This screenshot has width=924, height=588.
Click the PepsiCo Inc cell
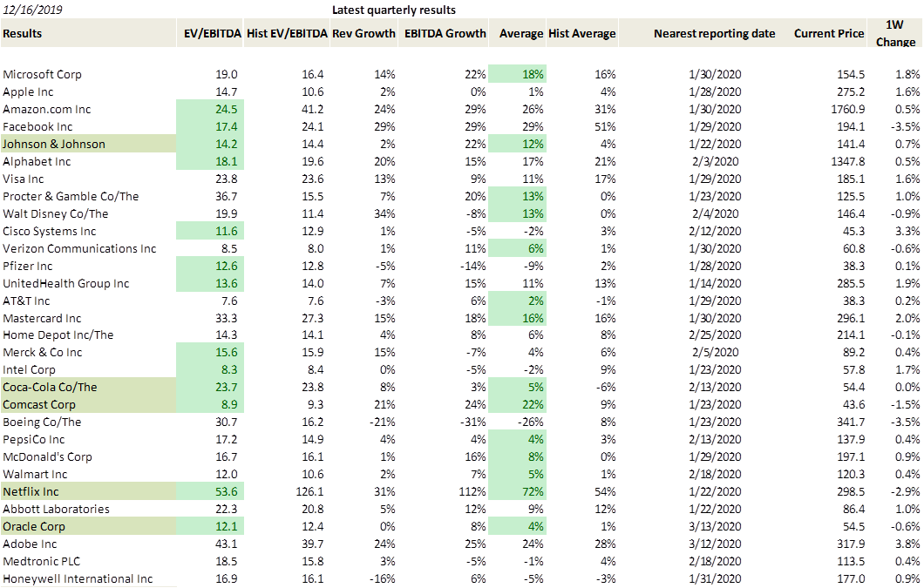(x=34, y=440)
